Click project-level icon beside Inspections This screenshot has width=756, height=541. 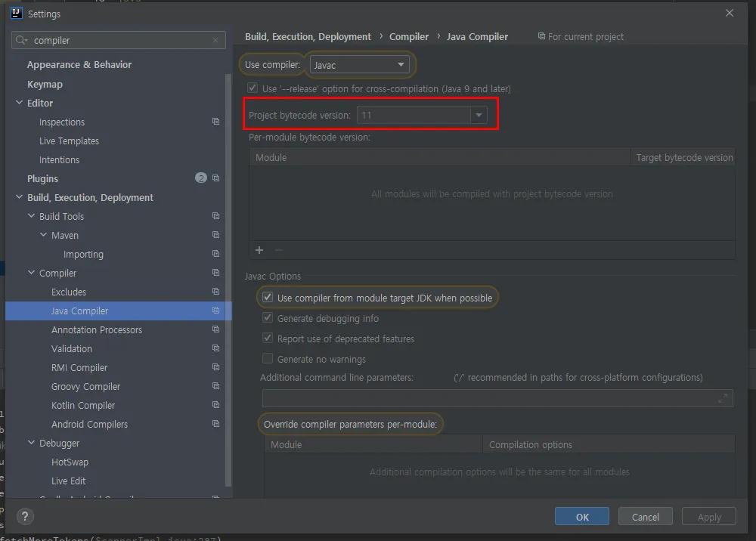216,122
